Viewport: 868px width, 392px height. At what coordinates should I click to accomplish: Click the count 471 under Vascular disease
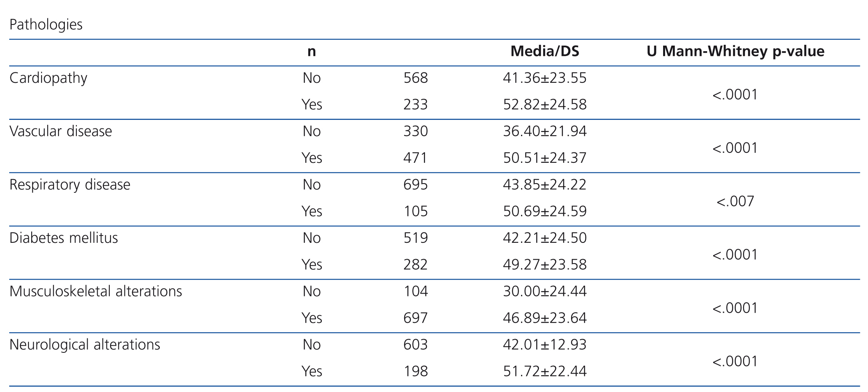(x=415, y=158)
